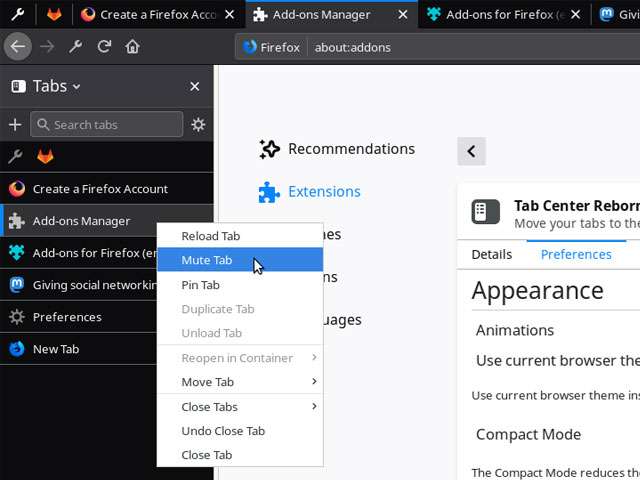Click the Firefox identity icon in URL bar
The height and width of the screenshot is (480, 640).
[249, 47]
